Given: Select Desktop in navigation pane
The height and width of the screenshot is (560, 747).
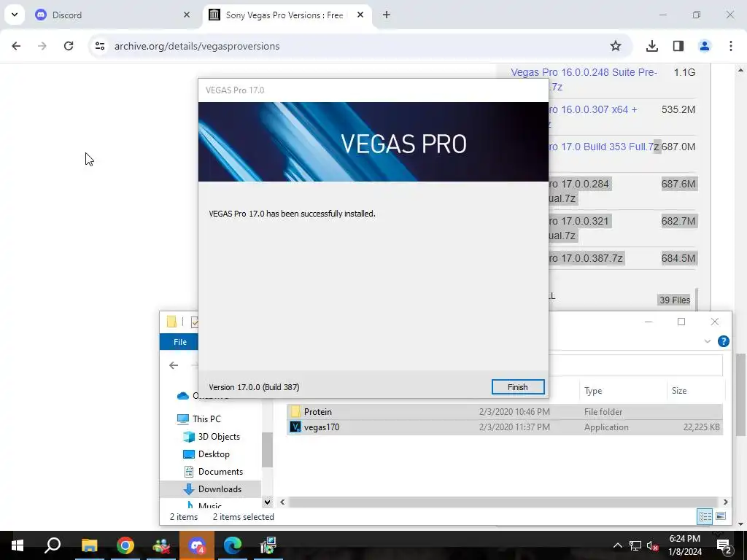Looking at the screenshot, I should 214,454.
